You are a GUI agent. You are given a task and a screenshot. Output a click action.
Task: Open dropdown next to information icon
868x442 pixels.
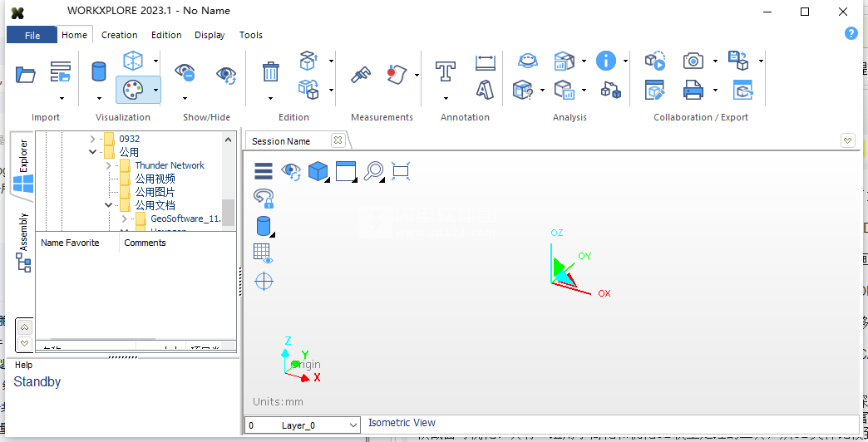click(x=625, y=61)
